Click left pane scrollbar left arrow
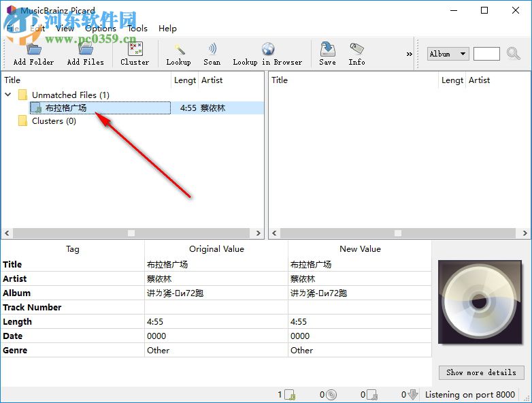Viewport: 532px width, 403px height. coord(7,233)
